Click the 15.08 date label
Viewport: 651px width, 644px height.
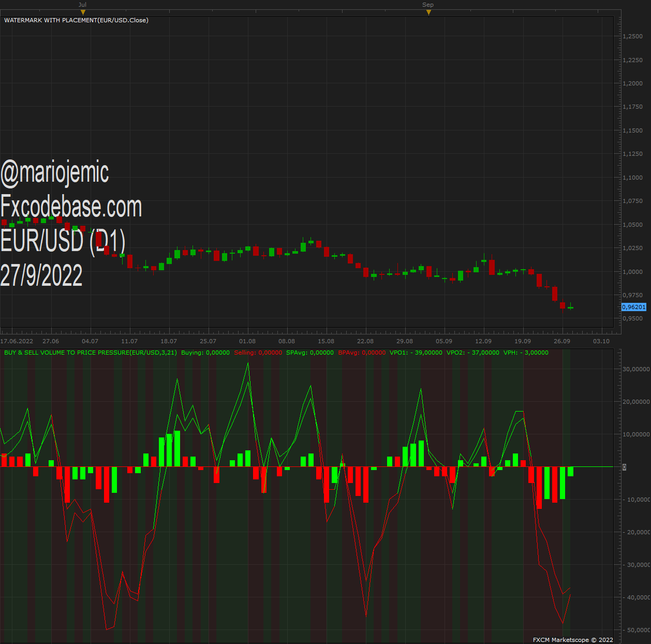(x=326, y=341)
